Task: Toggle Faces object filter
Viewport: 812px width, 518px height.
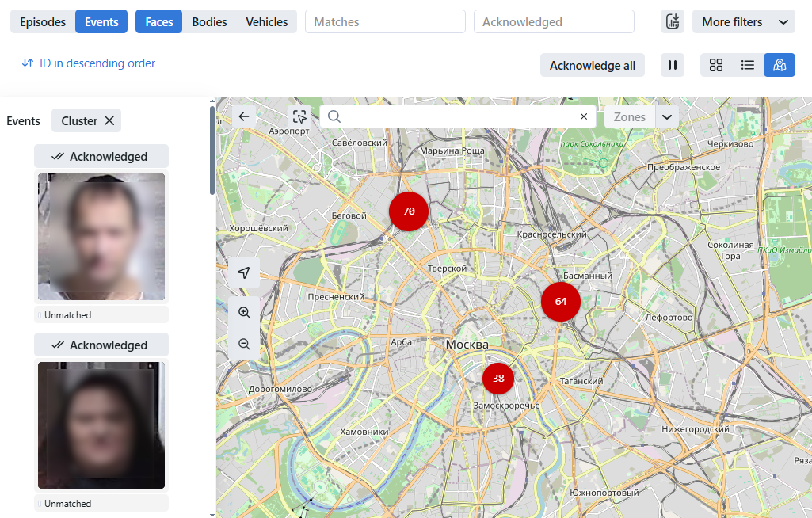Action: 159,22
